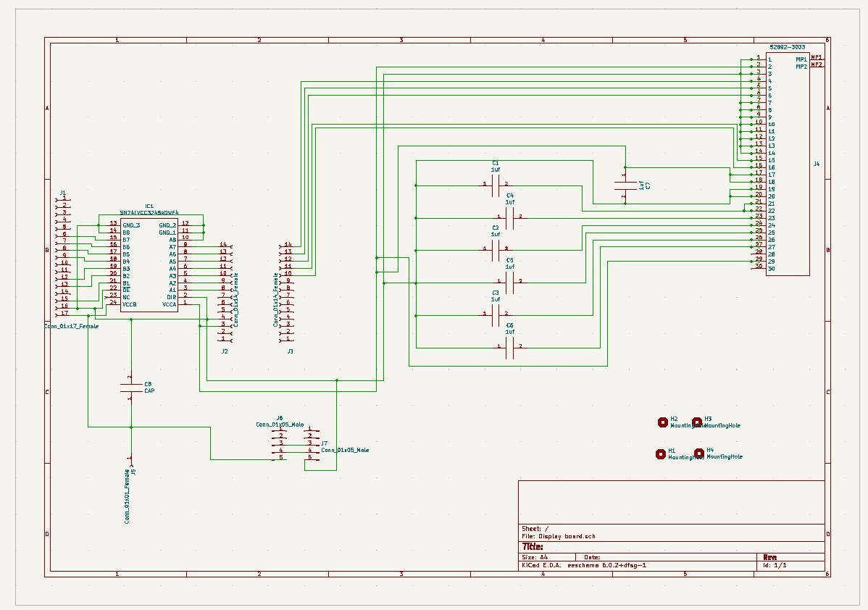Click the MP1 pin on connector J4
Viewport: 868px width, 610px height.
[817, 57]
